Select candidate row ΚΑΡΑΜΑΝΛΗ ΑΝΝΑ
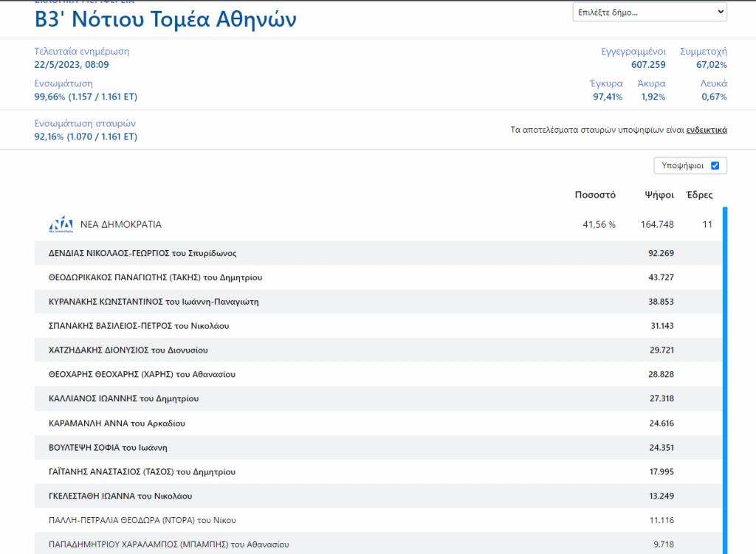This screenshot has height=554, width=756. click(117, 423)
